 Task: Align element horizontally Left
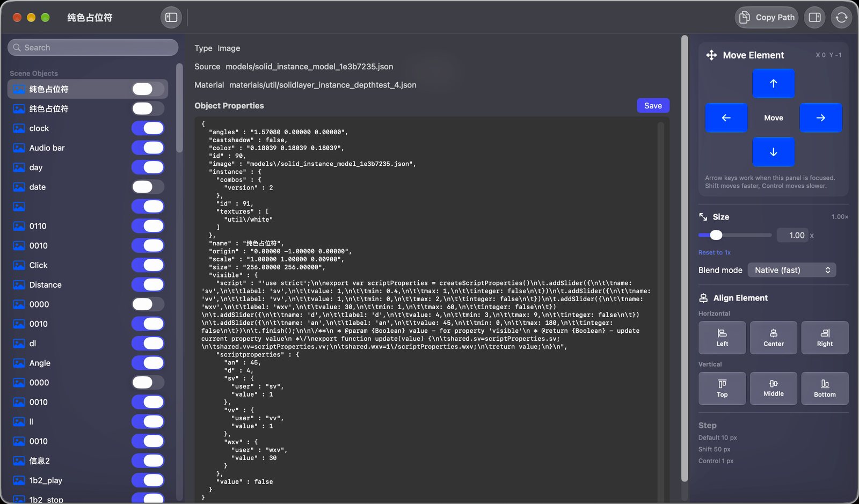click(722, 338)
